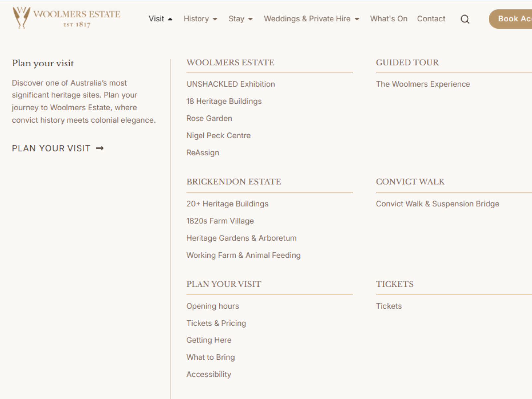532x399 pixels.
Task: Open The Woolmers Experience guided tour
Action: tap(423, 84)
